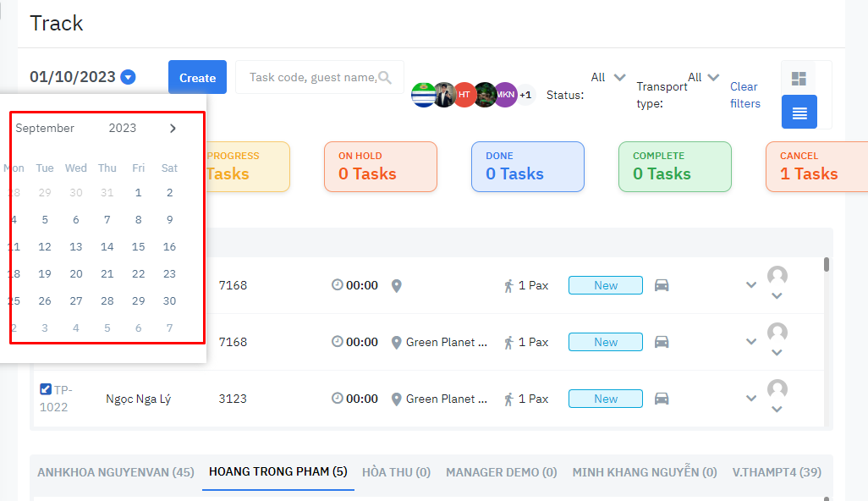Click the September month label

45,128
